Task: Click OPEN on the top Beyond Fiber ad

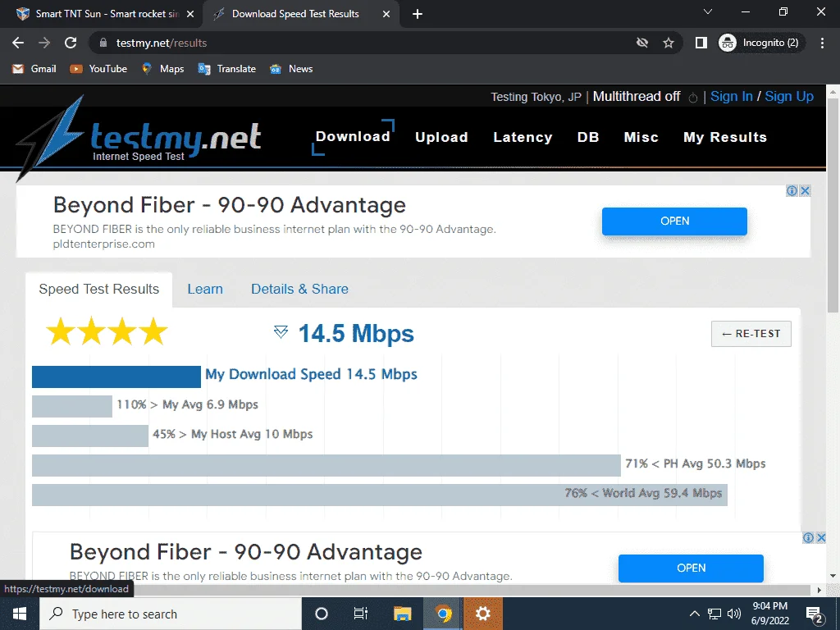Action: [x=674, y=221]
